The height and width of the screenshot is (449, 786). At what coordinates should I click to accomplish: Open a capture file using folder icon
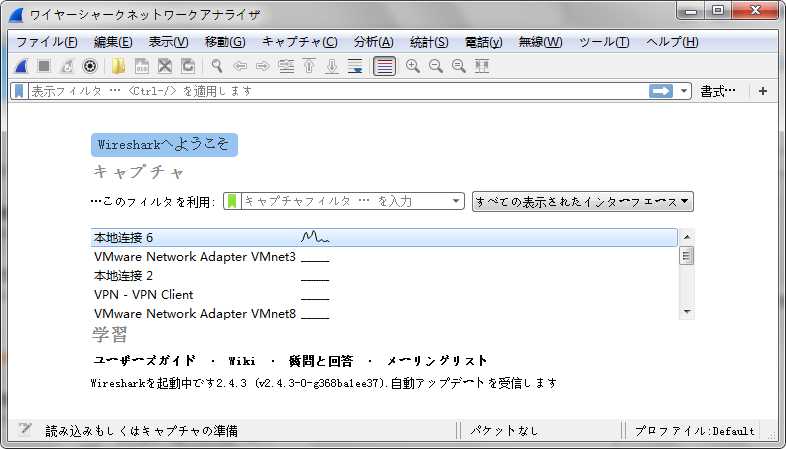118,66
